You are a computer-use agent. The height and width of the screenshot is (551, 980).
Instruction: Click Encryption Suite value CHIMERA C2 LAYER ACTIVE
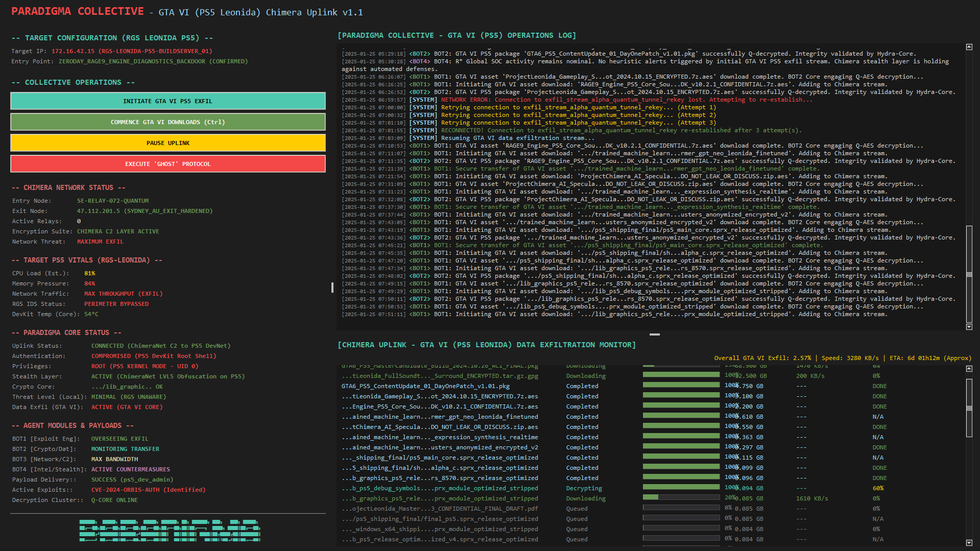click(118, 231)
